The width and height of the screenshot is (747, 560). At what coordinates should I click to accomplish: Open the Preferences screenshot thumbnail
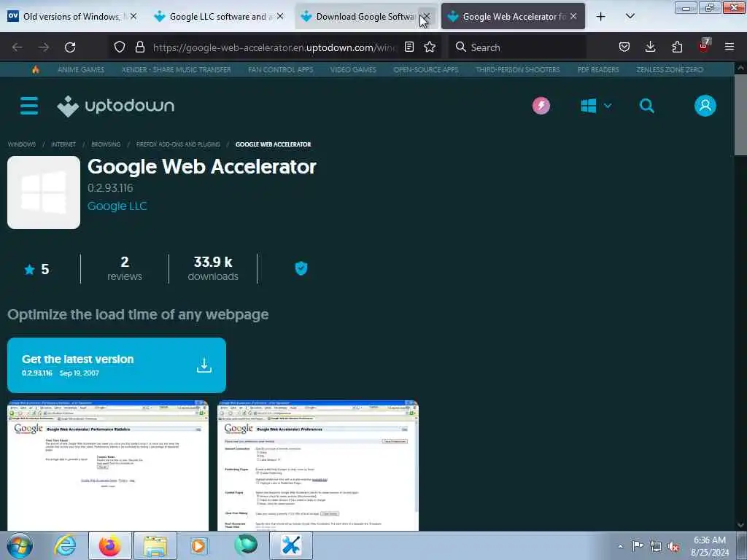[318, 466]
